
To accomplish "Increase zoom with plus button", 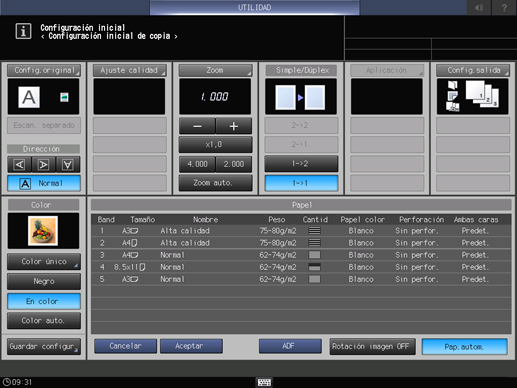I will [234, 126].
